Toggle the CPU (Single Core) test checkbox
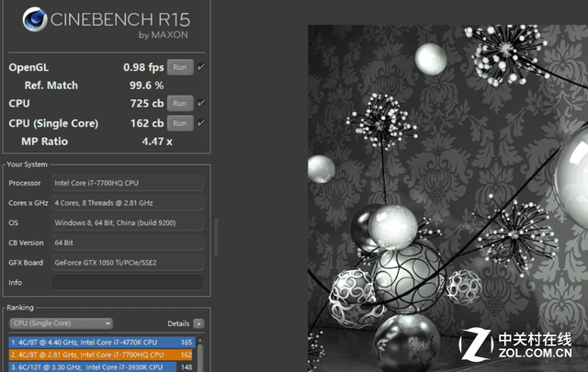Viewport: 588px width, 372px height. coord(201,123)
